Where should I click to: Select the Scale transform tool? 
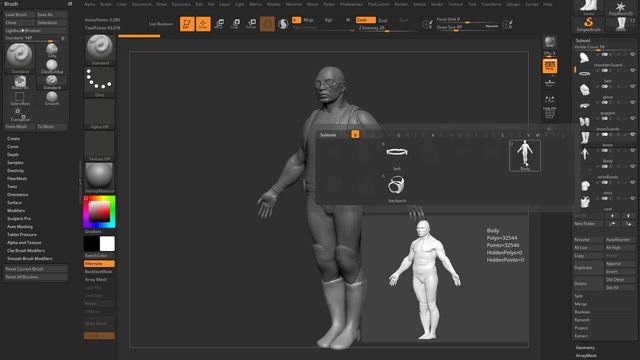(x=236, y=24)
